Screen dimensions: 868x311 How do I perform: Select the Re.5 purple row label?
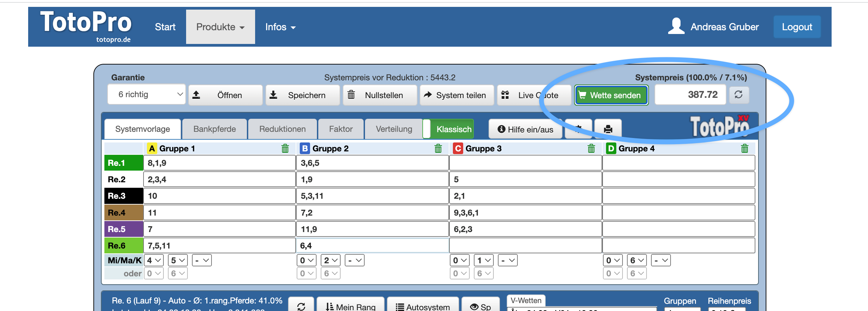click(124, 229)
